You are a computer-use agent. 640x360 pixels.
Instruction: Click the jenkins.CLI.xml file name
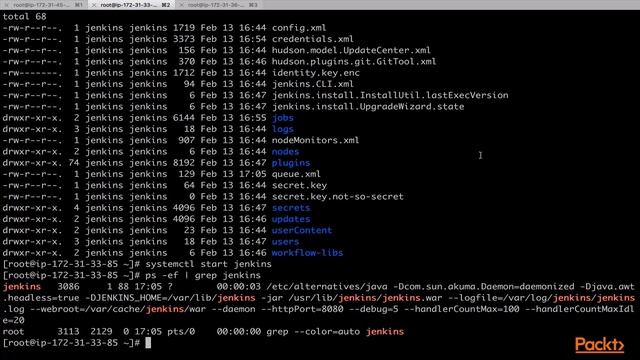pyautogui.click(x=313, y=84)
